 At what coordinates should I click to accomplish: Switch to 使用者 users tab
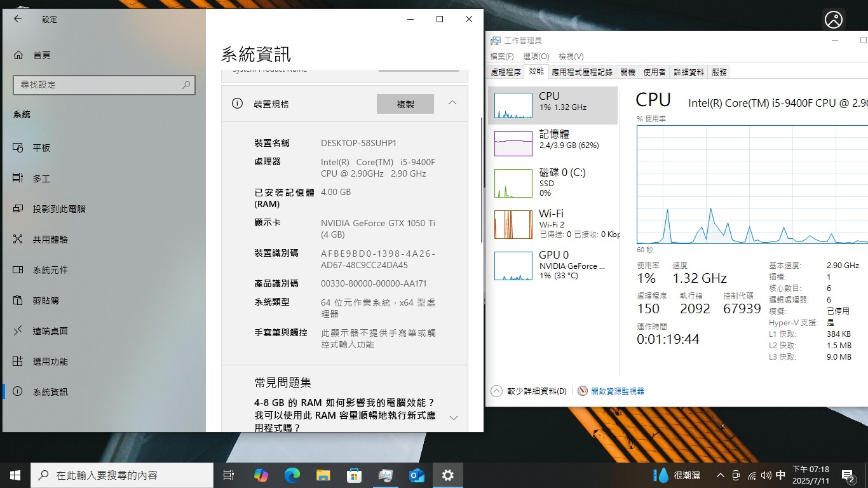click(x=654, y=72)
